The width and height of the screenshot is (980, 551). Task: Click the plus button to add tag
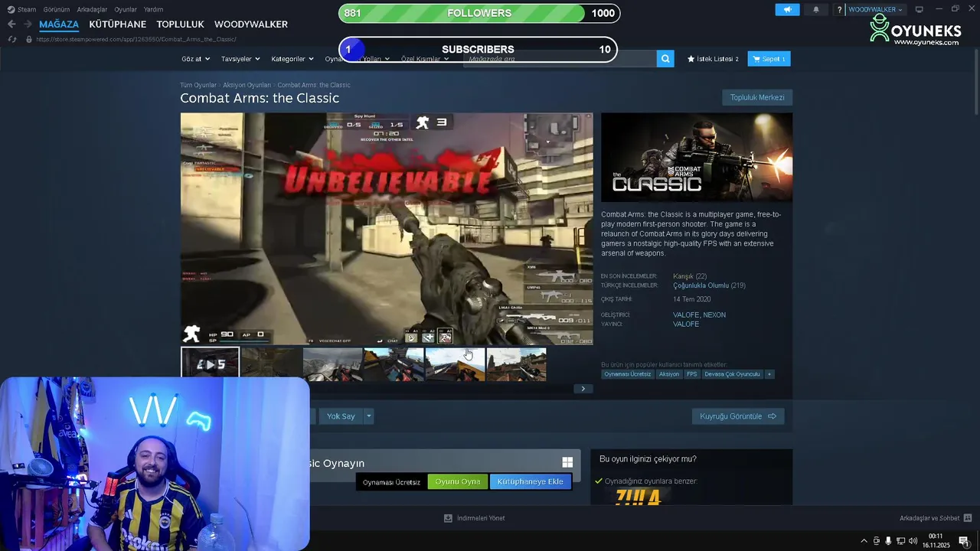(x=769, y=374)
